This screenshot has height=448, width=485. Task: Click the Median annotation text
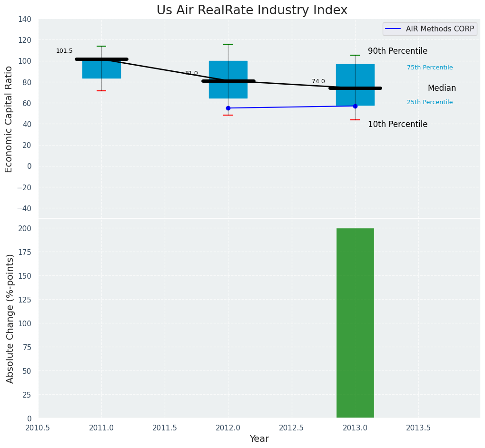click(x=442, y=88)
